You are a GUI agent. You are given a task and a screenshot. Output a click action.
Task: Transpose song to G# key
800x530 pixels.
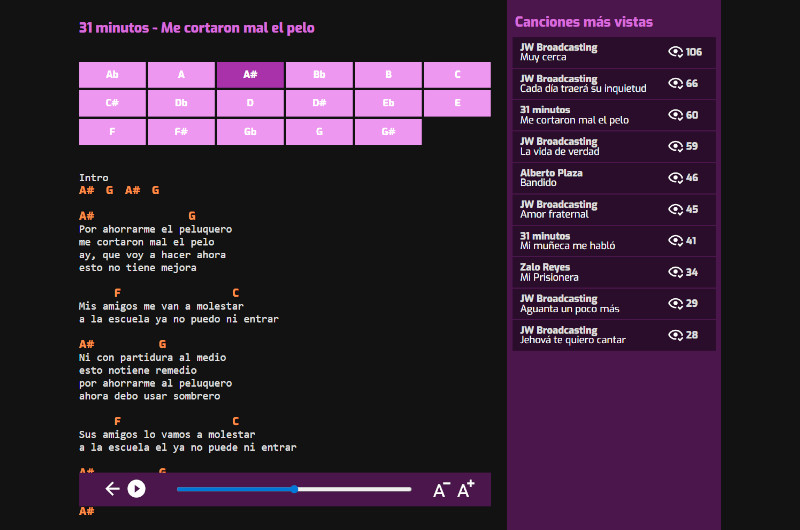click(x=388, y=132)
